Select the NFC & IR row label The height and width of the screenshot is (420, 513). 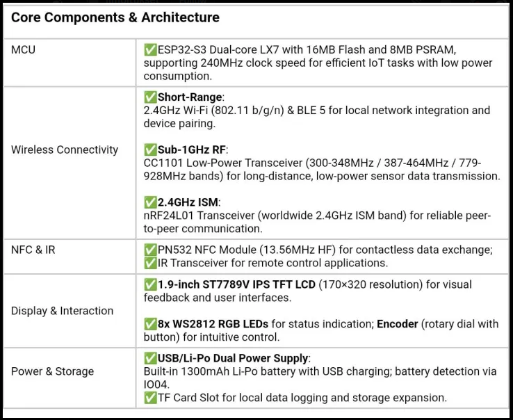(33, 250)
